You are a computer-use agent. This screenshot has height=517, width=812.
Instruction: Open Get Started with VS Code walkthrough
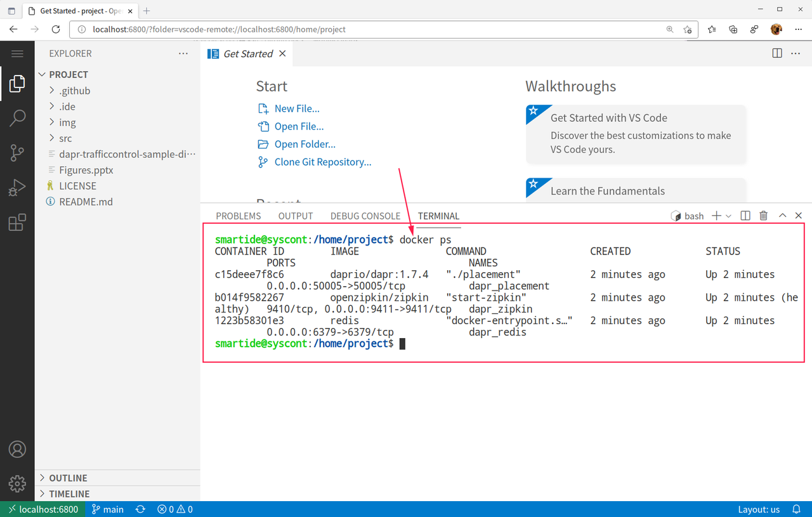[x=636, y=134]
